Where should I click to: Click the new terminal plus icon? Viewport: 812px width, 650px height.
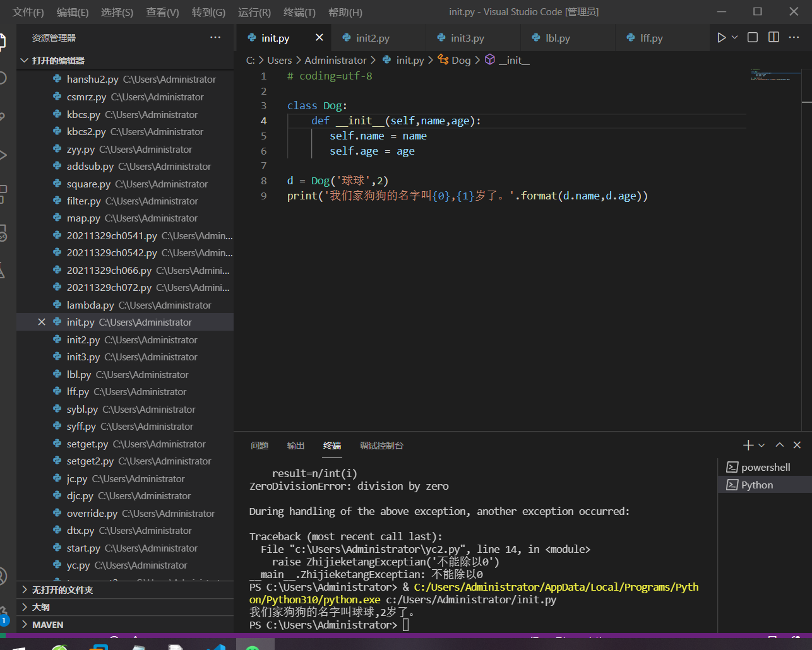pyautogui.click(x=748, y=446)
